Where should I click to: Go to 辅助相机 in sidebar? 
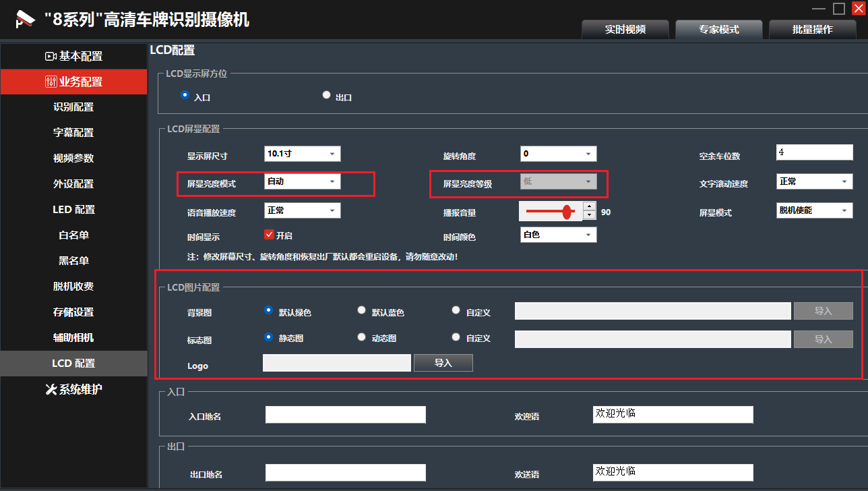[x=73, y=338]
